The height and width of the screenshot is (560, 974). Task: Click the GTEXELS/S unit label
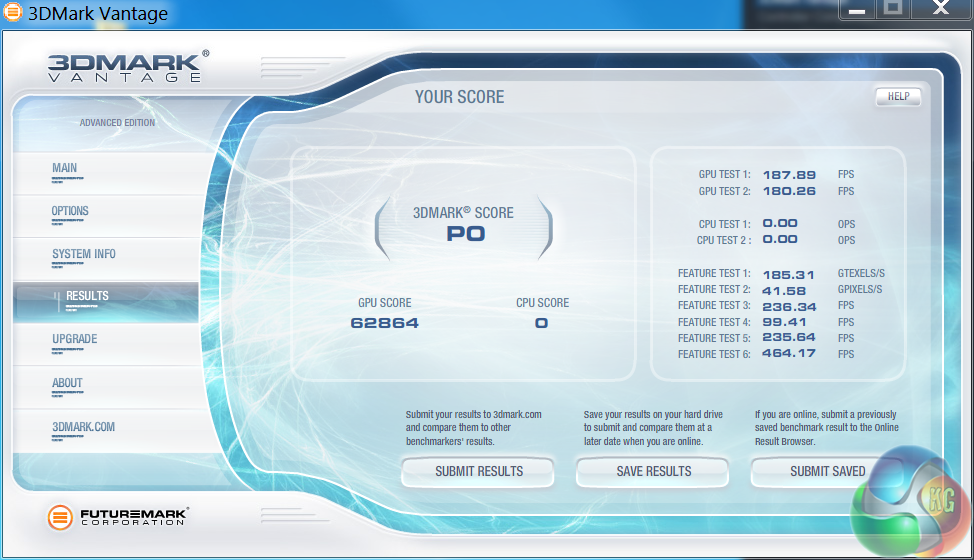click(861, 273)
